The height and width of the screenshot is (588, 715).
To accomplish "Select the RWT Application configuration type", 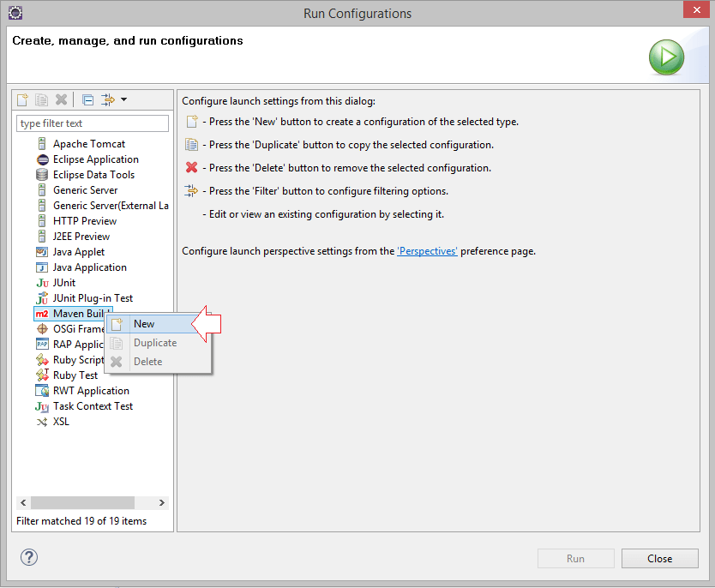I will click(x=89, y=390).
